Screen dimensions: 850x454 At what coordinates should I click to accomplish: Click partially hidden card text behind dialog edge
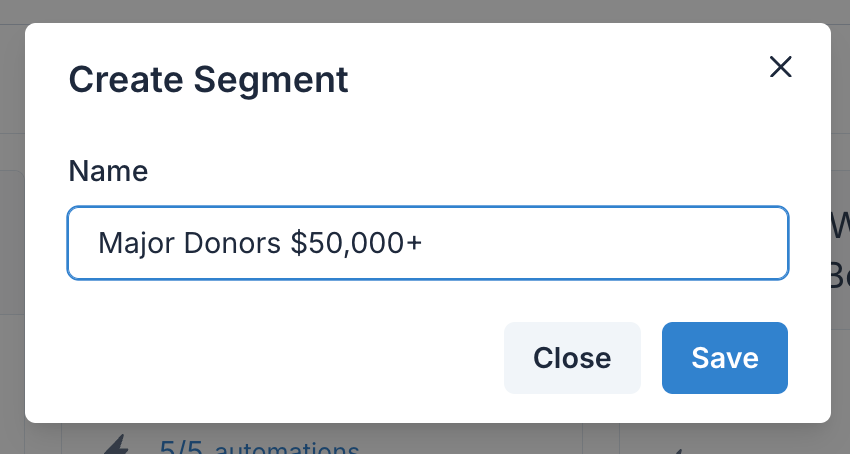(x=840, y=250)
